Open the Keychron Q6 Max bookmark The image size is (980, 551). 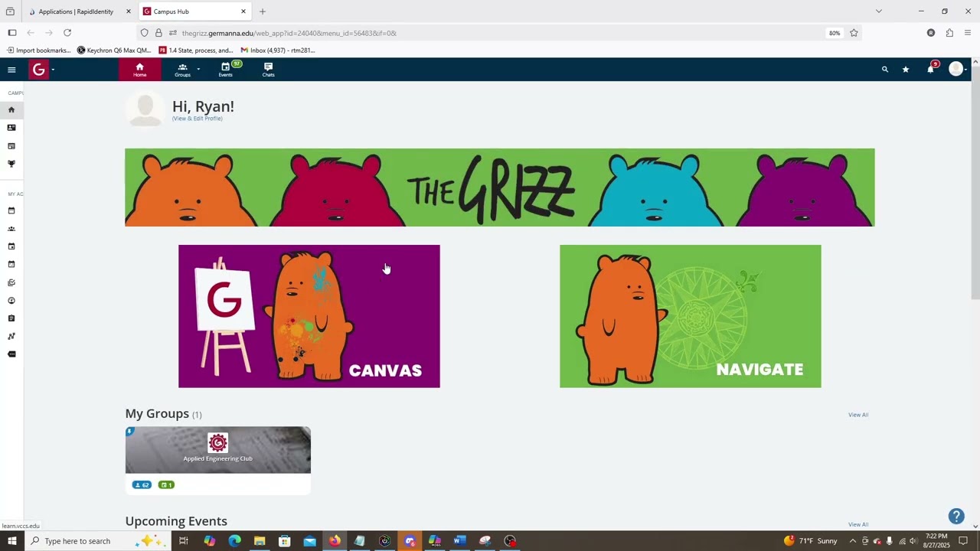tap(114, 51)
